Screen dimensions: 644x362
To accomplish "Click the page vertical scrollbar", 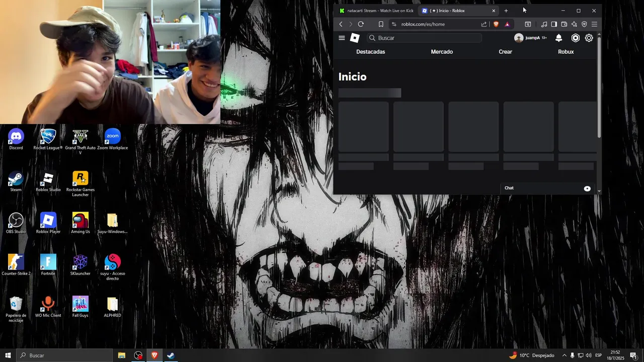I will (x=599, y=88).
